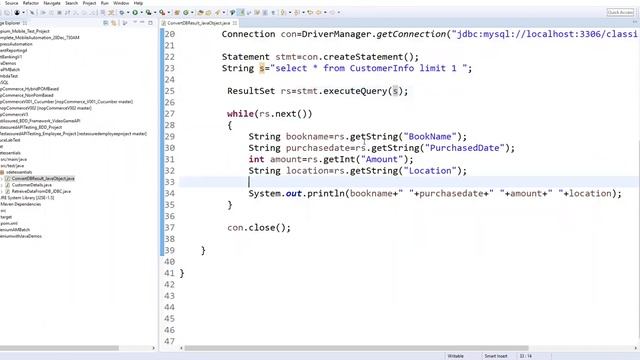Click line number 44 in the gutter
Screen dimensions: 640x360
point(169,307)
